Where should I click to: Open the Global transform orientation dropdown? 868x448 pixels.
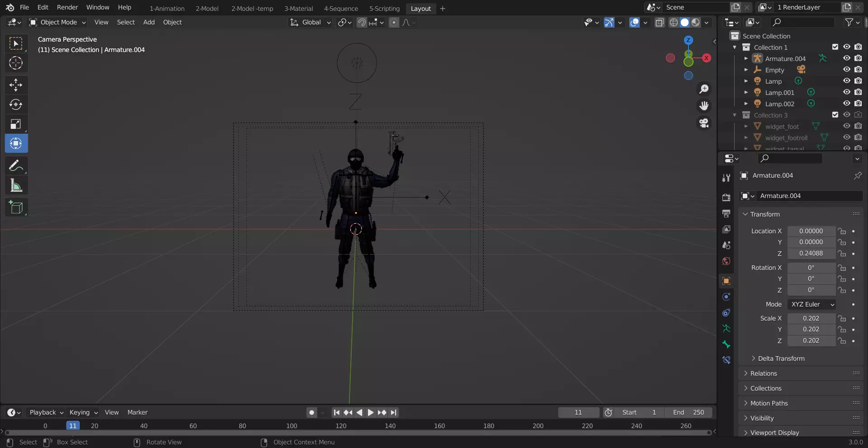click(311, 22)
